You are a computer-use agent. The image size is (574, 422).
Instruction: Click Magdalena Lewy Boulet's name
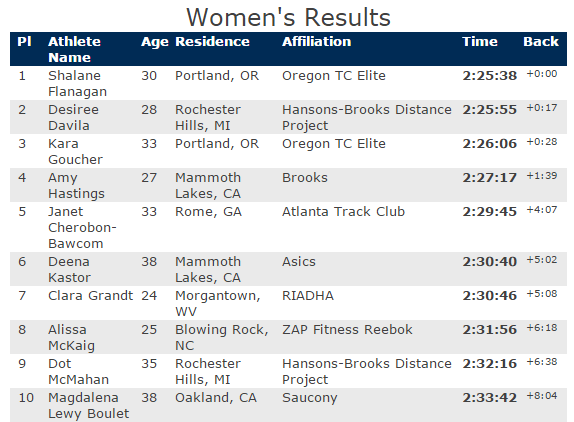click(x=88, y=406)
